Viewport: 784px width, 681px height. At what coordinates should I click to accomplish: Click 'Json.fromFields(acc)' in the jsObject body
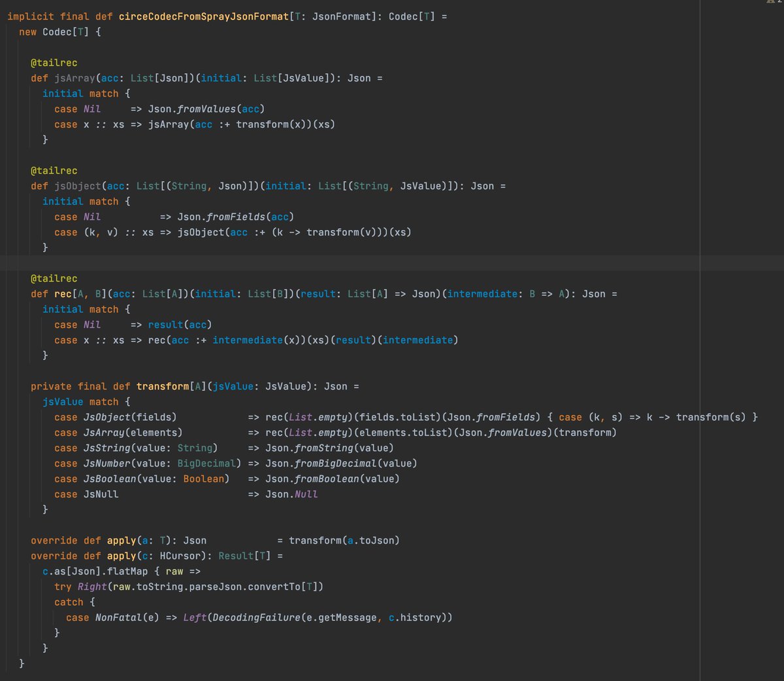[x=236, y=216]
